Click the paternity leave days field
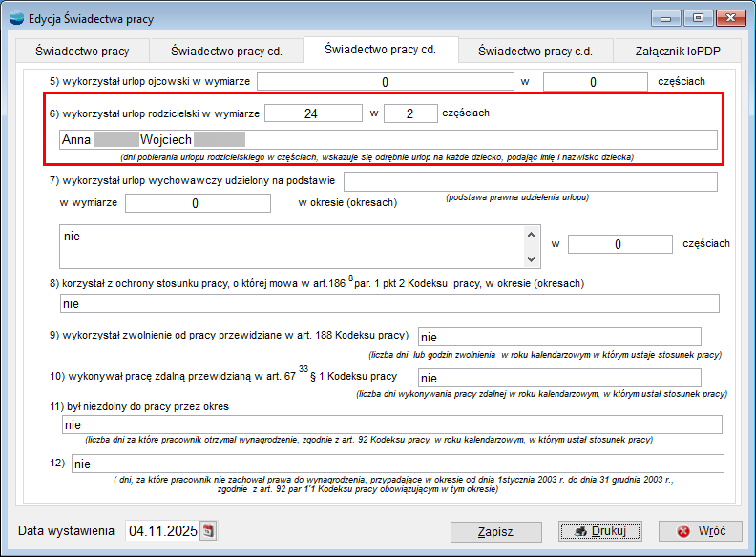This screenshot has width=756, height=557. 386,82
